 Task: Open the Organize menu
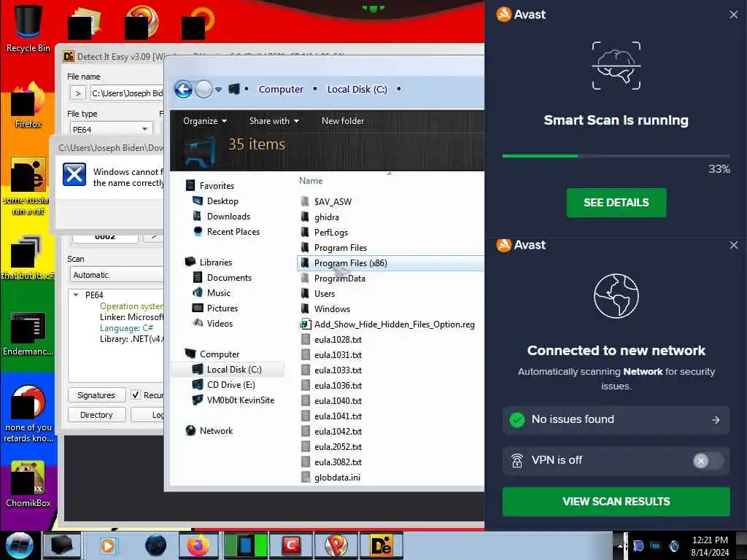tap(205, 121)
